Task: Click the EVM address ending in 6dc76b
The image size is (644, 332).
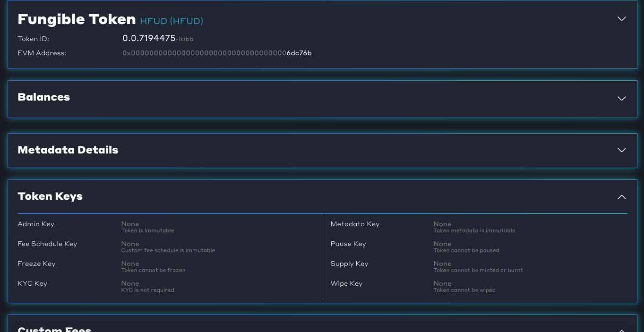Action: point(217,53)
